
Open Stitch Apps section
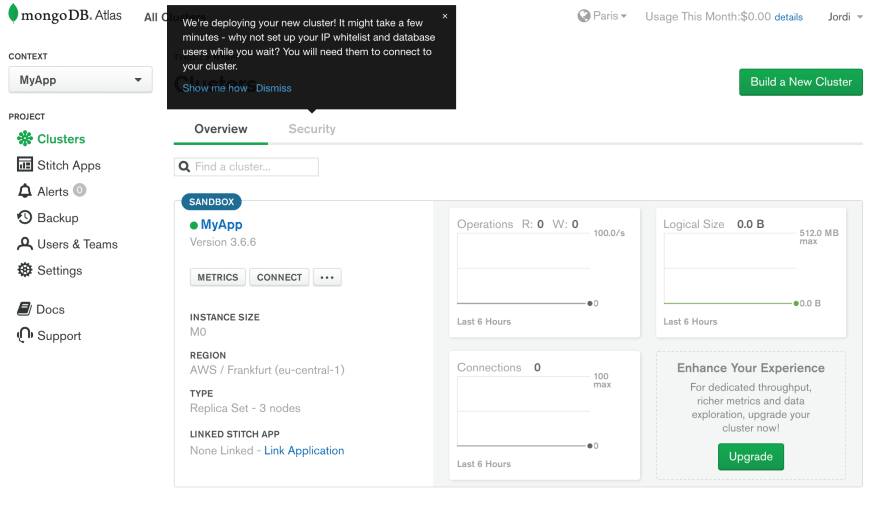click(68, 165)
